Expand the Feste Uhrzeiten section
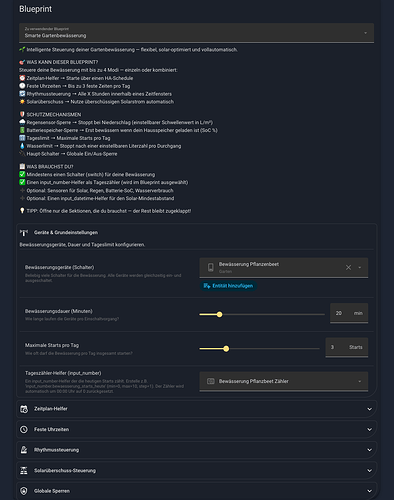 [196, 429]
